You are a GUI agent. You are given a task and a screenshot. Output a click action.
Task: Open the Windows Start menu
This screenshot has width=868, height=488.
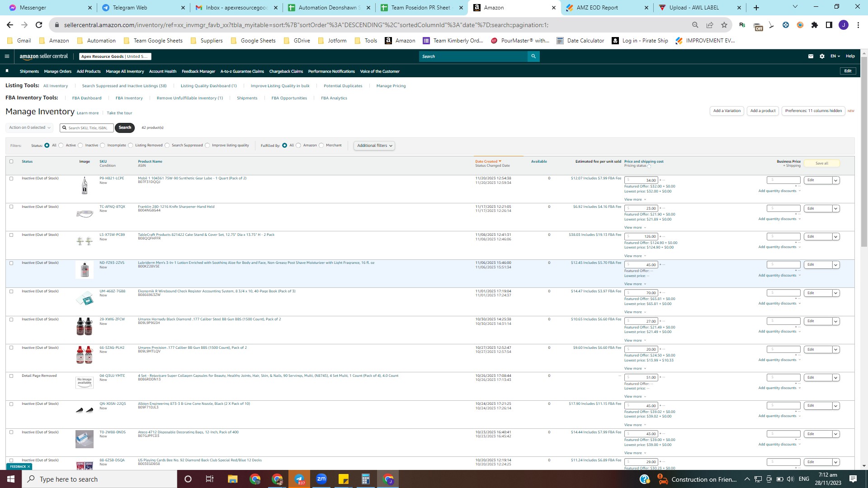click(x=11, y=479)
